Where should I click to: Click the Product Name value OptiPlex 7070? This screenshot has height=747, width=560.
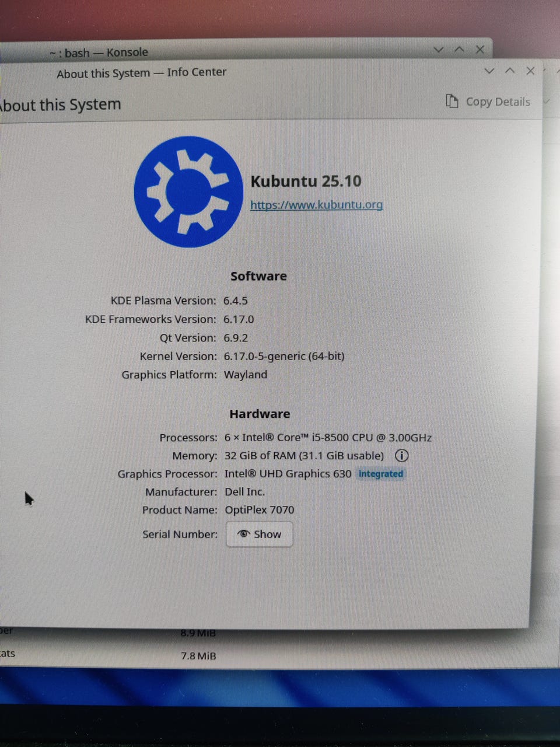pos(260,510)
